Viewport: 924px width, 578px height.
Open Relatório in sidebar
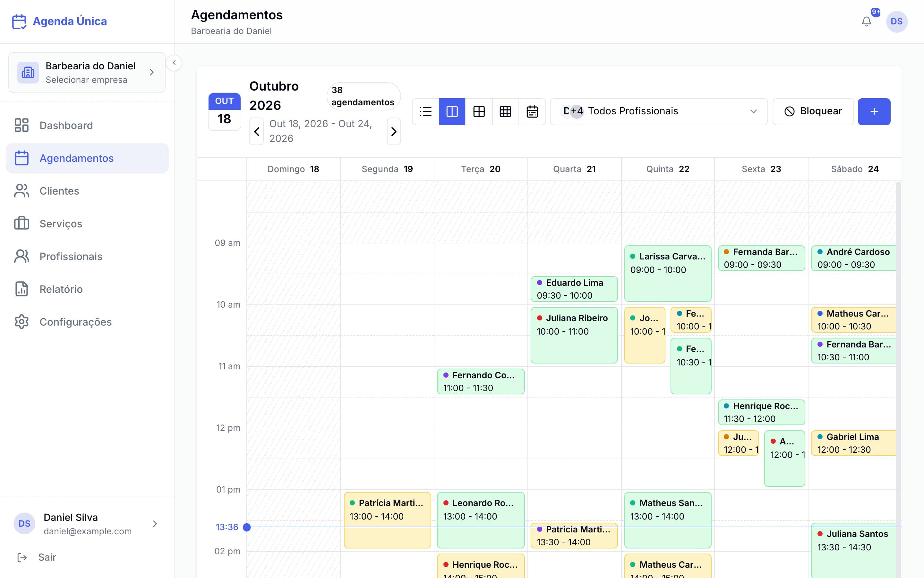tap(87, 289)
